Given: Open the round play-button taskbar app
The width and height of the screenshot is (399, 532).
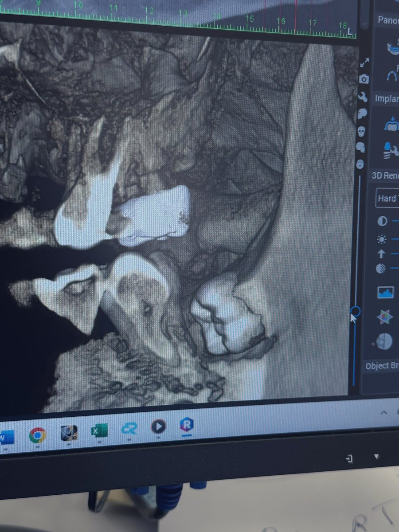Looking at the screenshot, I should (158, 426).
